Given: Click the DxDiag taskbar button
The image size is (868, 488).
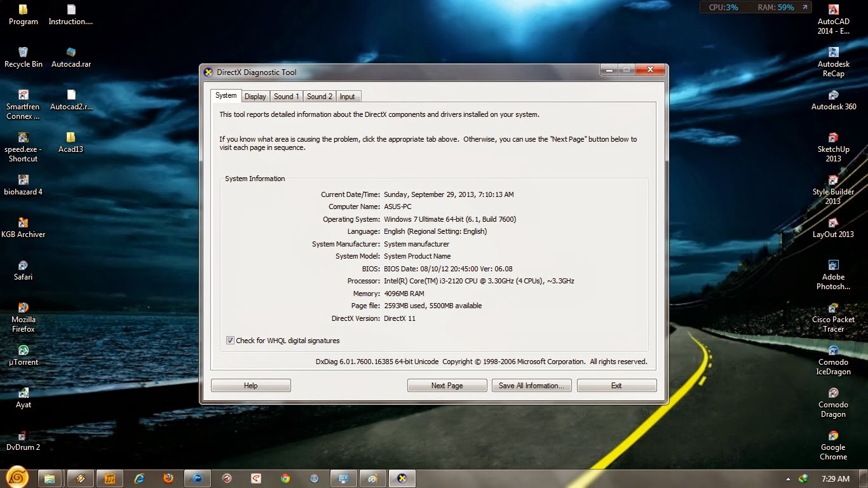Looking at the screenshot, I should 402,478.
